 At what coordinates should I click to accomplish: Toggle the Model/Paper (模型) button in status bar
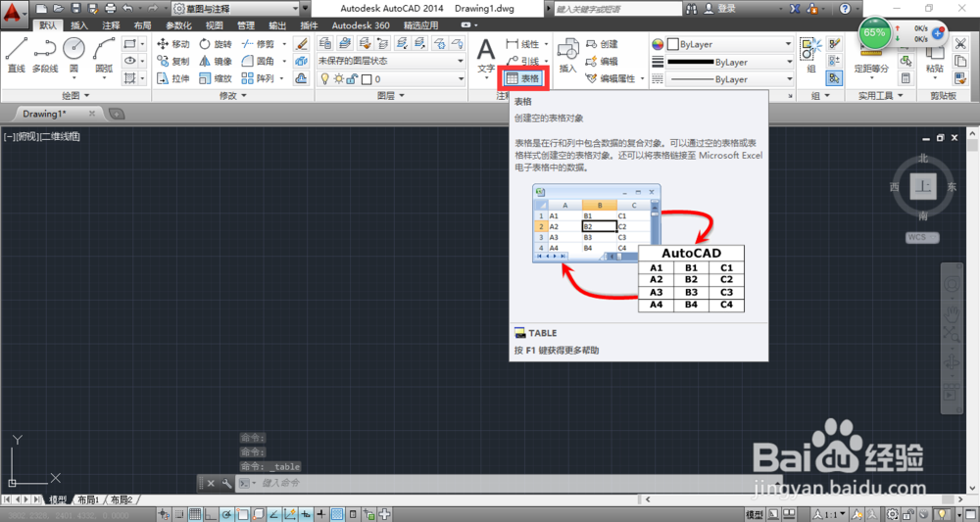(x=755, y=514)
